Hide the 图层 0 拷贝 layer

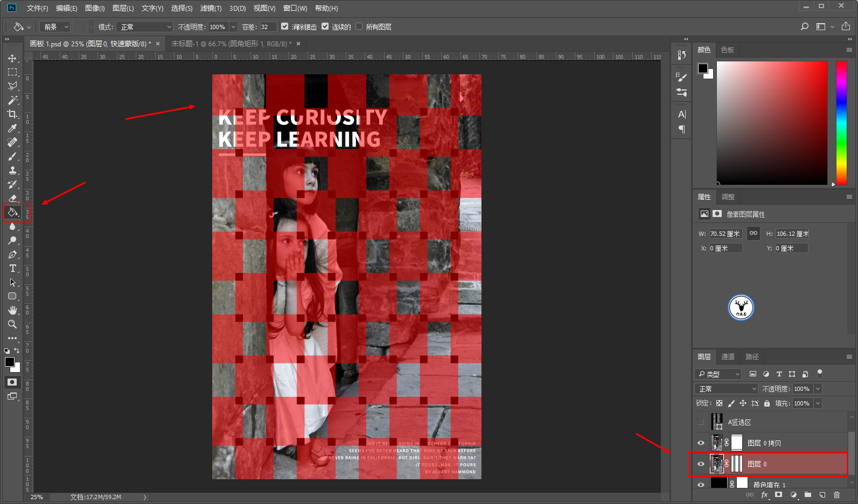tap(701, 443)
